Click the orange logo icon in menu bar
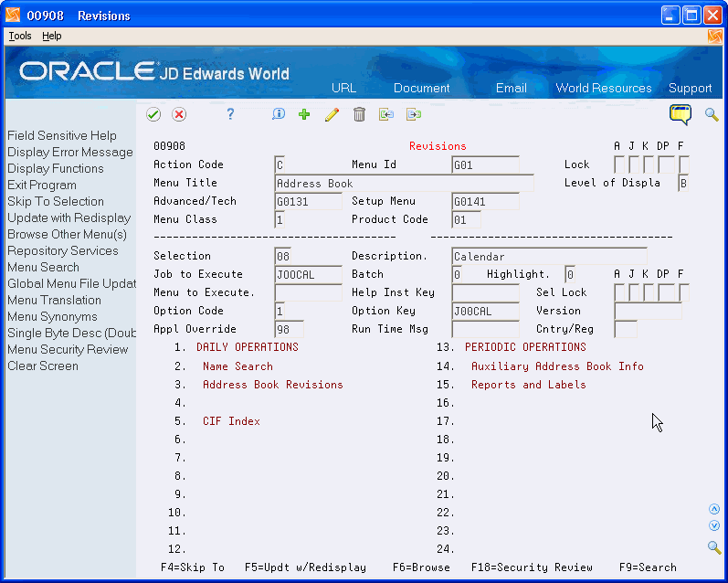The width and height of the screenshot is (728, 583). click(714, 37)
